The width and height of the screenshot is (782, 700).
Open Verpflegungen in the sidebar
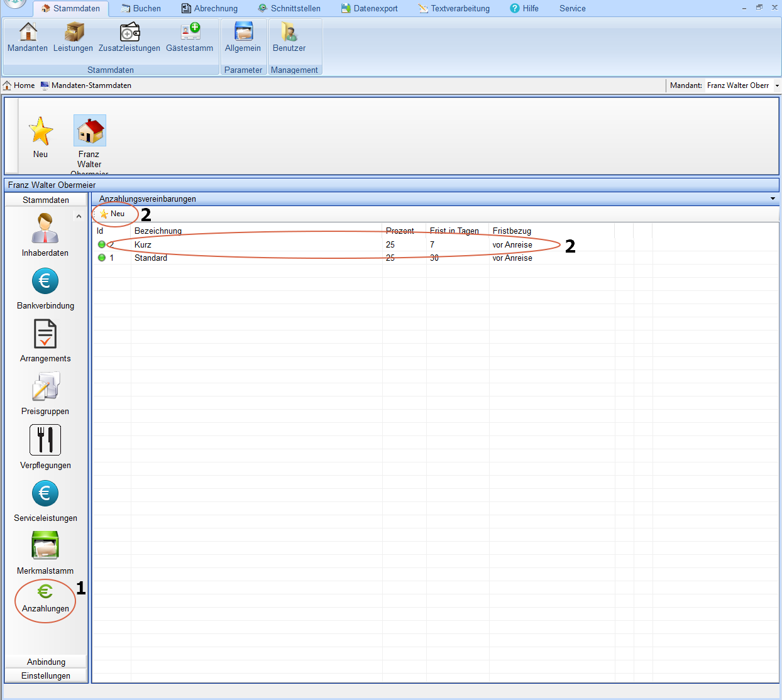click(x=45, y=447)
